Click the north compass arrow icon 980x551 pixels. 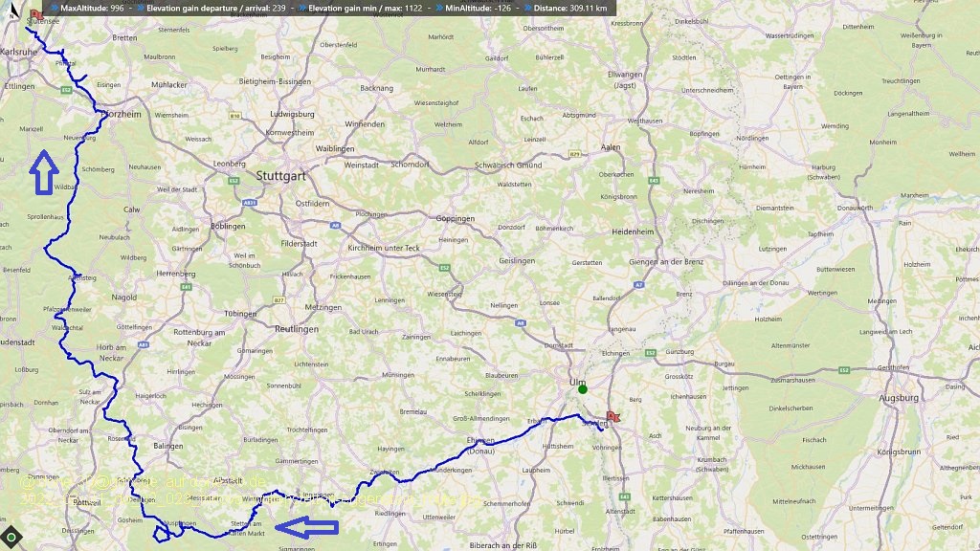pyautogui.click(x=15, y=10)
